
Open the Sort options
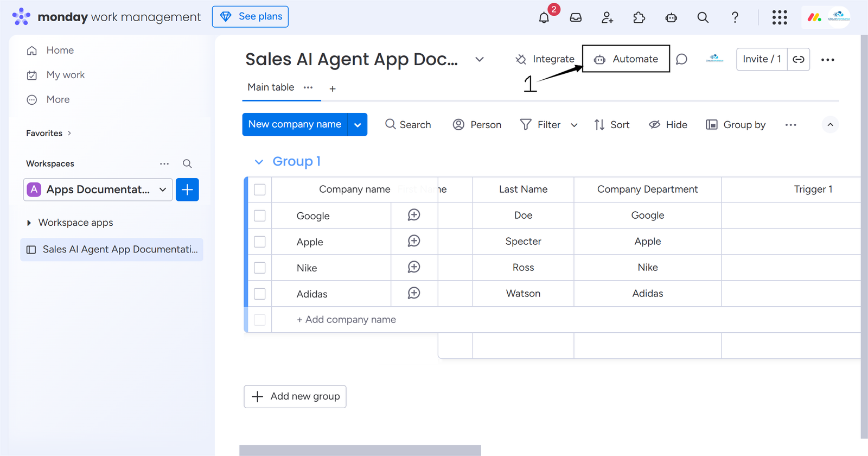point(611,125)
